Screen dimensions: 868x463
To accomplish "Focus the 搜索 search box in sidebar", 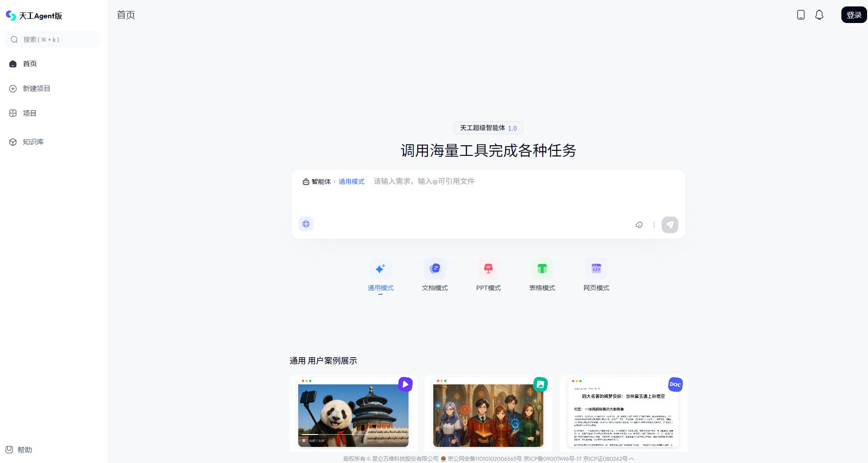I will [x=52, y=40].
